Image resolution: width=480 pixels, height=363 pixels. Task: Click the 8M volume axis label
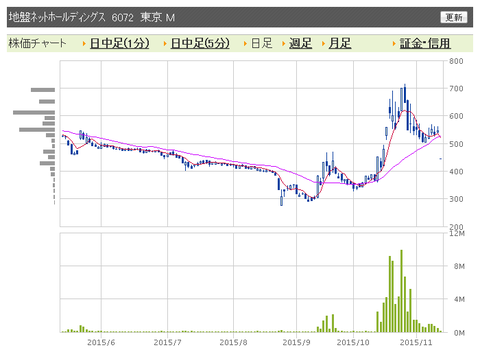[x=459, y=266]
